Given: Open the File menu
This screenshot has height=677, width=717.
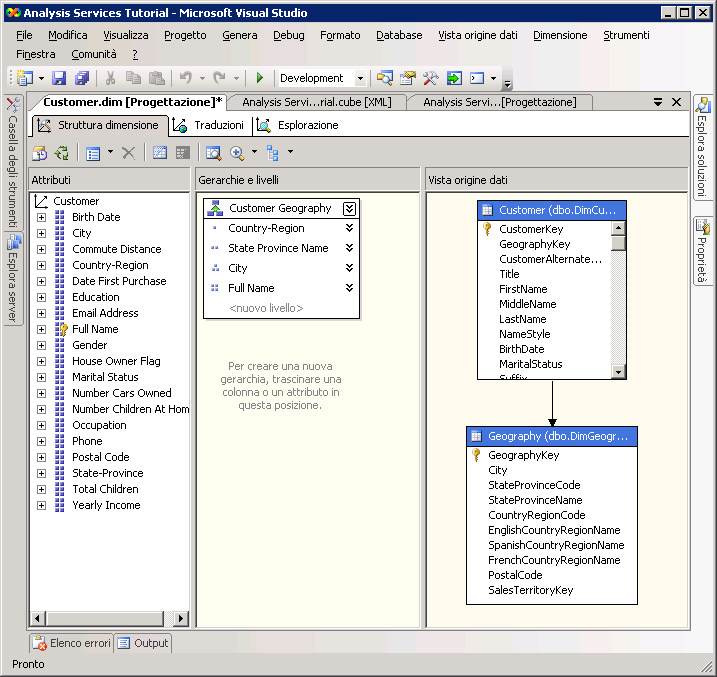Looking at the screenshot, I should click(24, 35).
